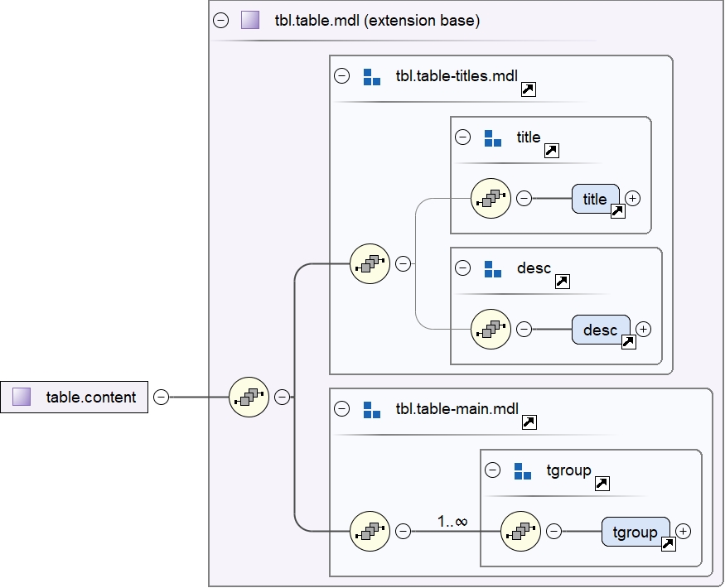Screen dimensions: 725x588
Task: Select the tgroup element box
Action: (636, 532)
